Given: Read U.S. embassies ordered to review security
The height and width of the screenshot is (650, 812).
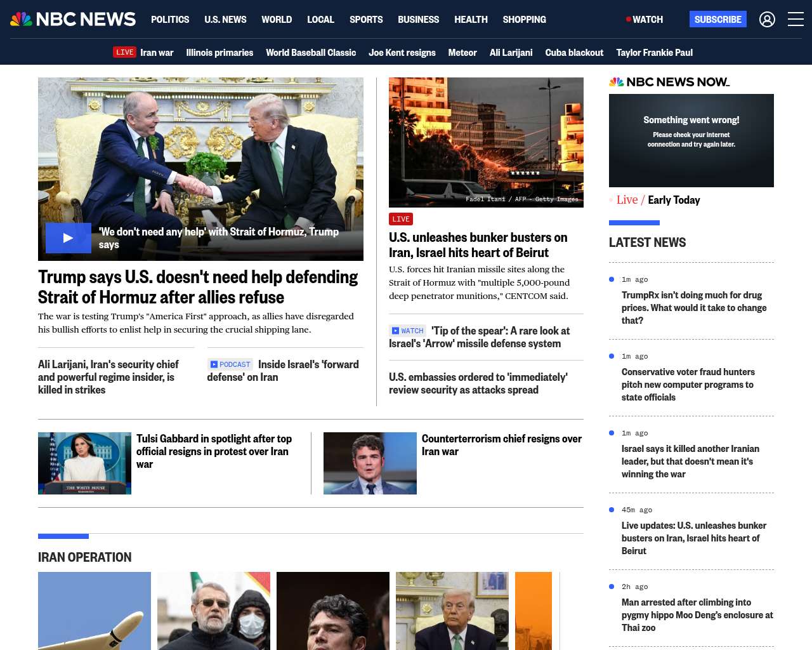Looking at the screenshot, I should [478, 383].
